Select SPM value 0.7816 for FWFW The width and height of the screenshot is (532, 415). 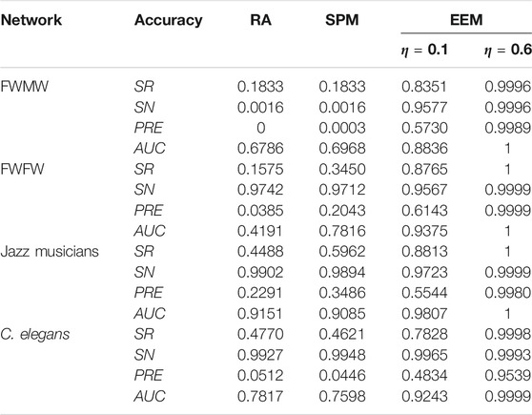point(342,231)
